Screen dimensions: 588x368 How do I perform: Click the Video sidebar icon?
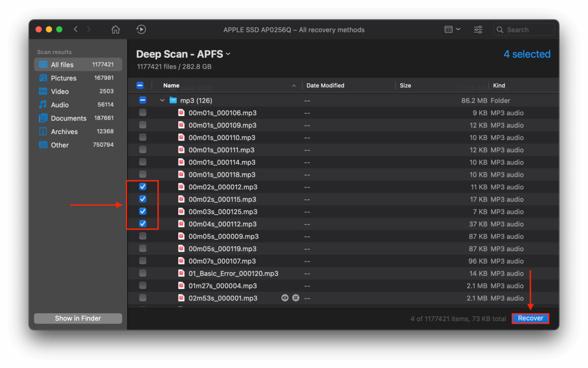[43, 91]
